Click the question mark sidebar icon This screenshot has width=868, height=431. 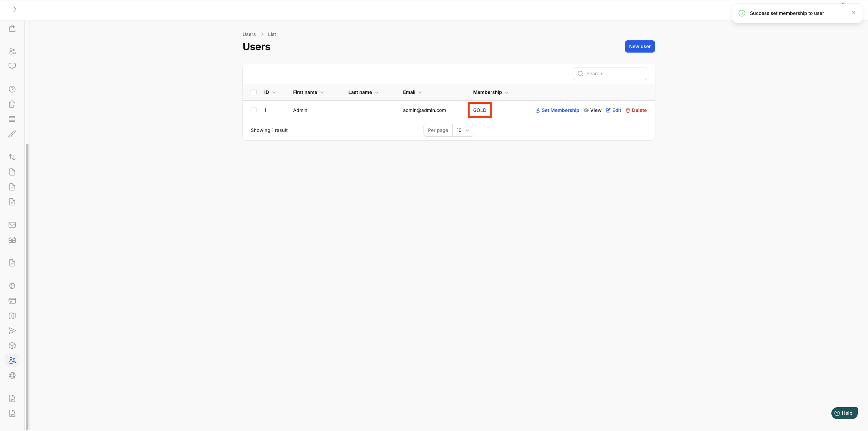(12, 89)
